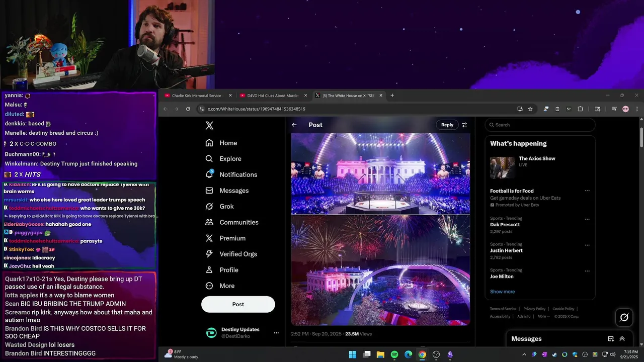Click the Reply button in post header
644x362 pixels.
[447, 125]
